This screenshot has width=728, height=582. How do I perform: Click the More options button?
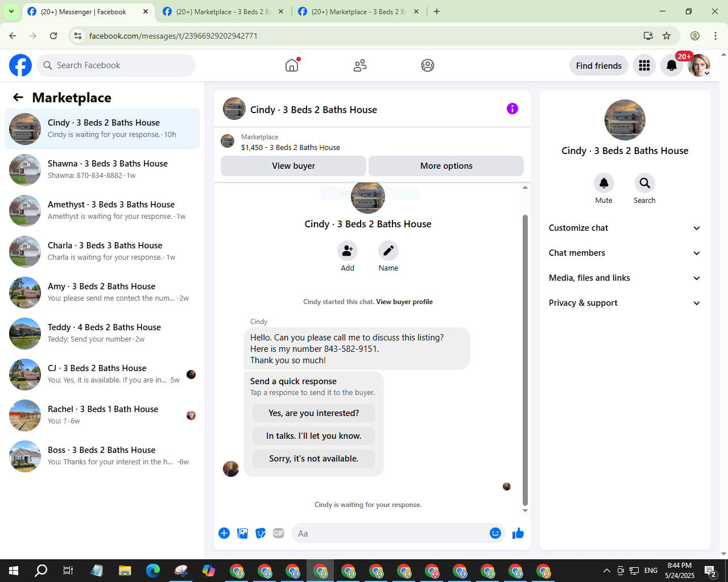(446, 166)
